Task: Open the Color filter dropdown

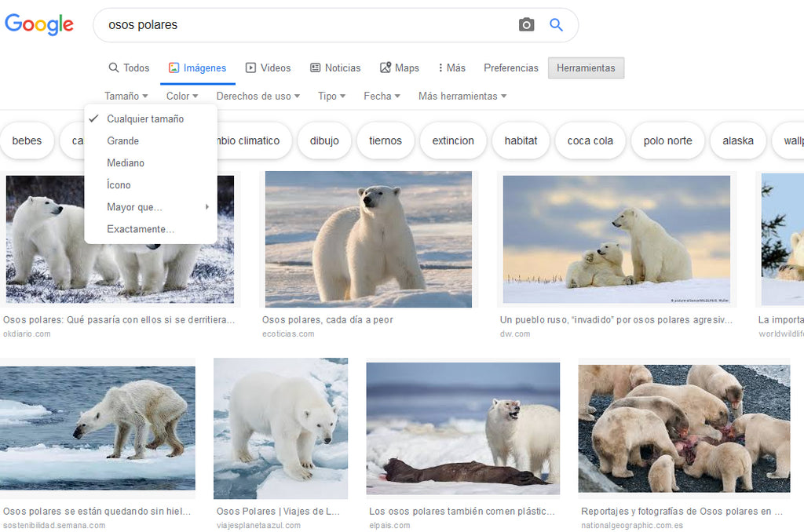Action: [x=181, y=97]
